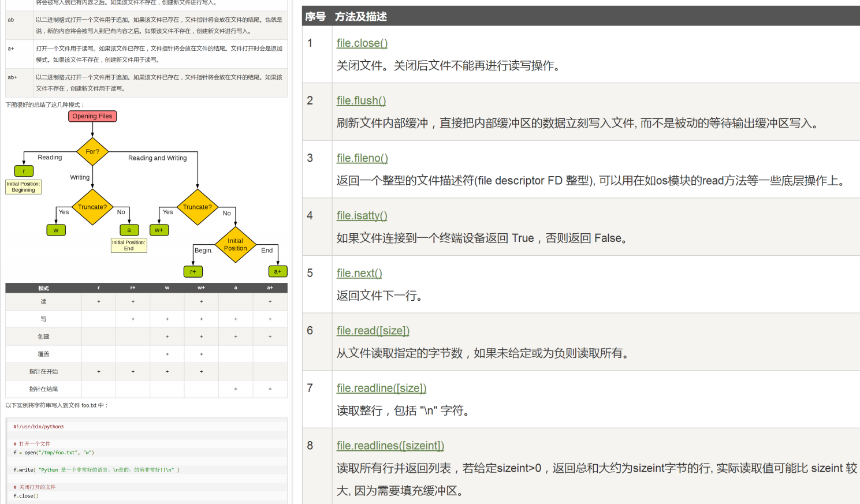Click the green w+ mode node
This screenshot has height=504, width=860.
click(159, 230)
